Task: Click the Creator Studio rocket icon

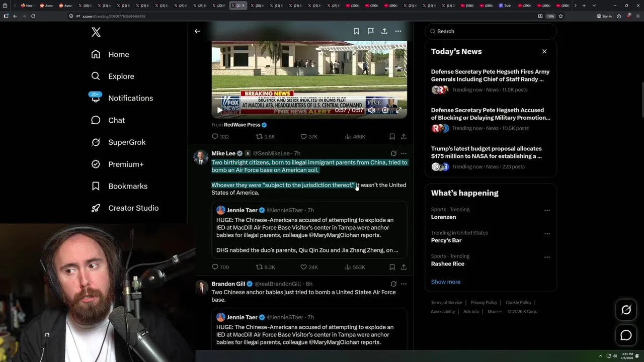Action: click(96, 208)
